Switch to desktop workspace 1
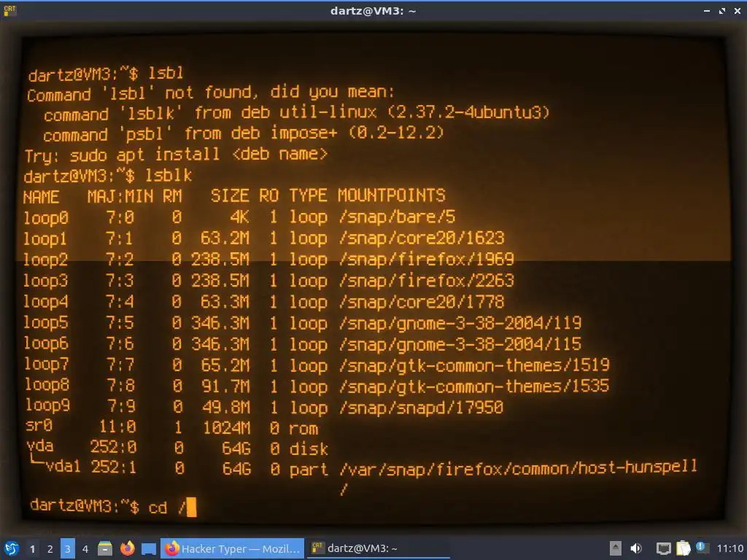The width and height of the screenshot is (747, 560). pyautogui.click(x=32, y=548)
